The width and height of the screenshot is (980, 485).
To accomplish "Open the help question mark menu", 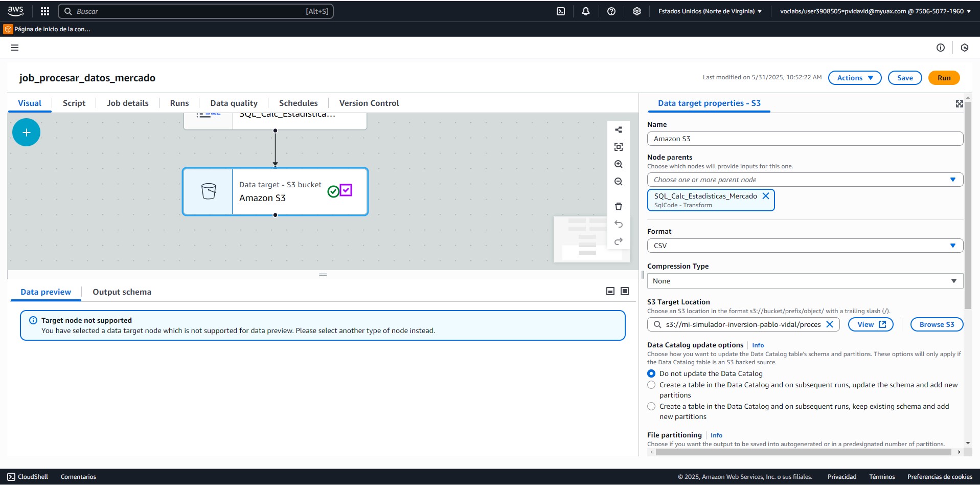I will pos(611,11).
